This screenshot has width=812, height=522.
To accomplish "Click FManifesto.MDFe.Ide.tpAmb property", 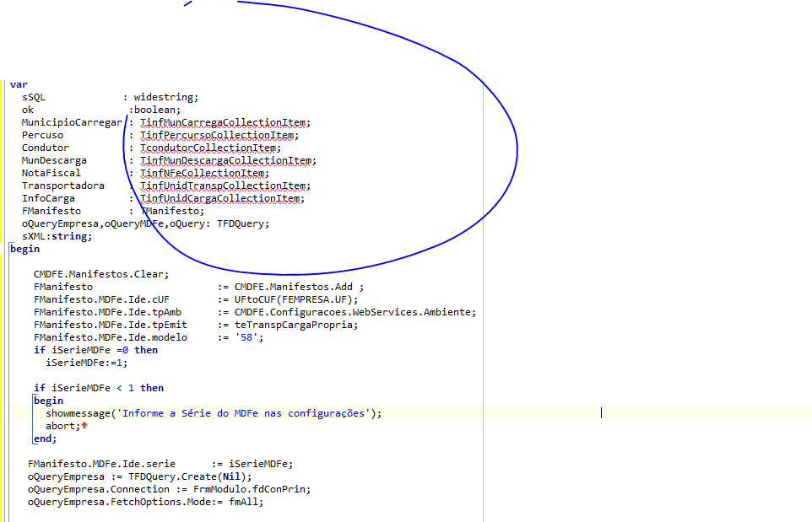I will 107,312.
